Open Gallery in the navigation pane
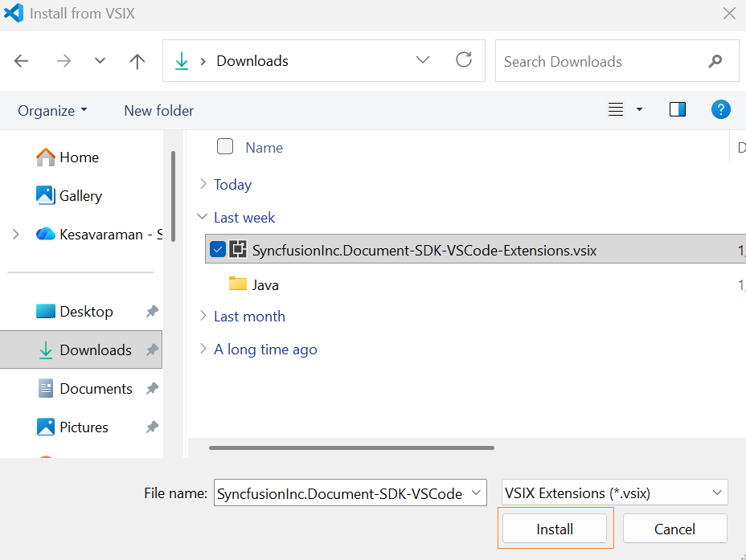The width and height of the screenshot is (746, 560). click(x=69, y=195)
